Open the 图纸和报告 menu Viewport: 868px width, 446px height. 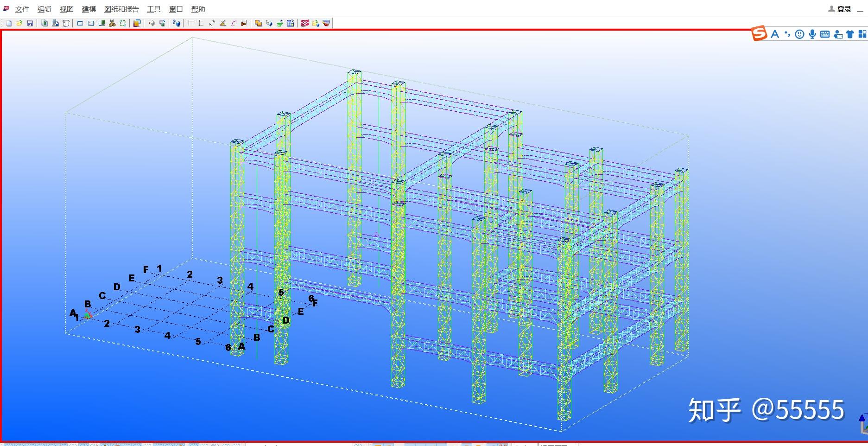click(123, 9)
